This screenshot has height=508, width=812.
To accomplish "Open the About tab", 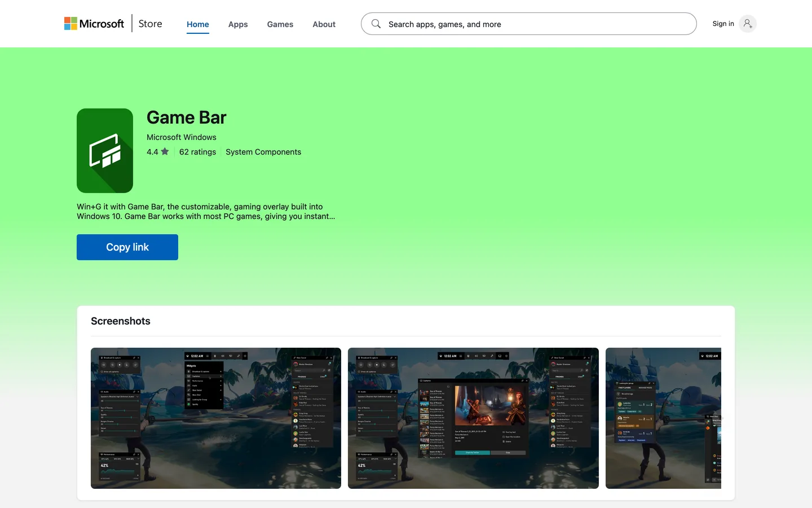I will click(324, 24).
